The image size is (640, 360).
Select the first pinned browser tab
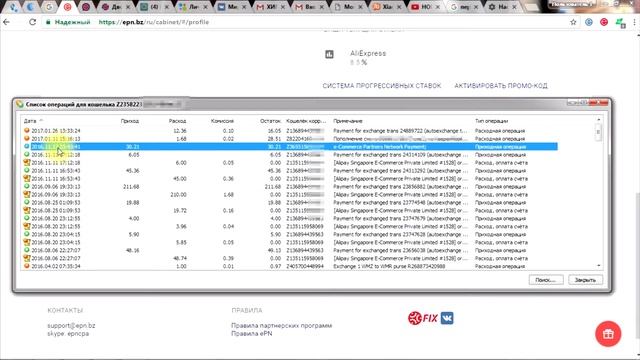click(x=13, y=7)
